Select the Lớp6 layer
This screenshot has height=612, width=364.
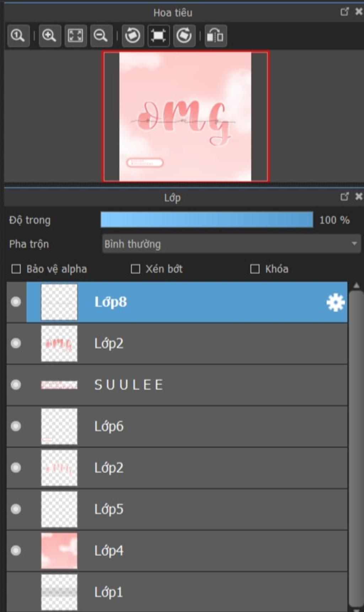[x=177, y=426]
